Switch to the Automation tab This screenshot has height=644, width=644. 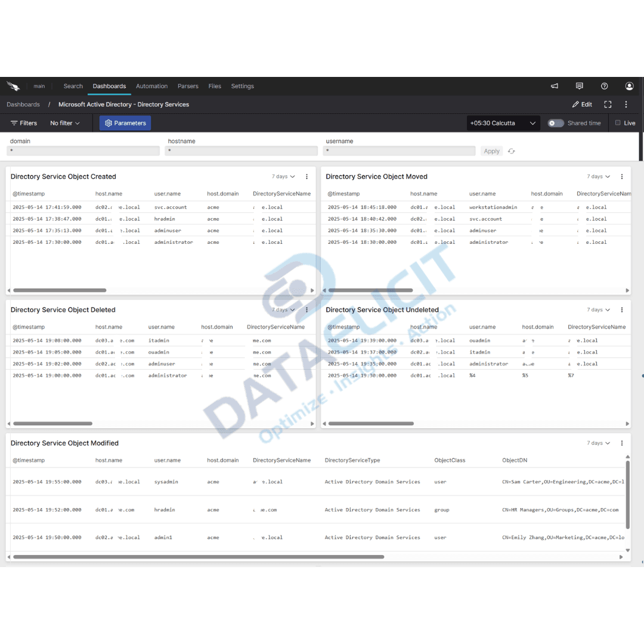point(151,86)
